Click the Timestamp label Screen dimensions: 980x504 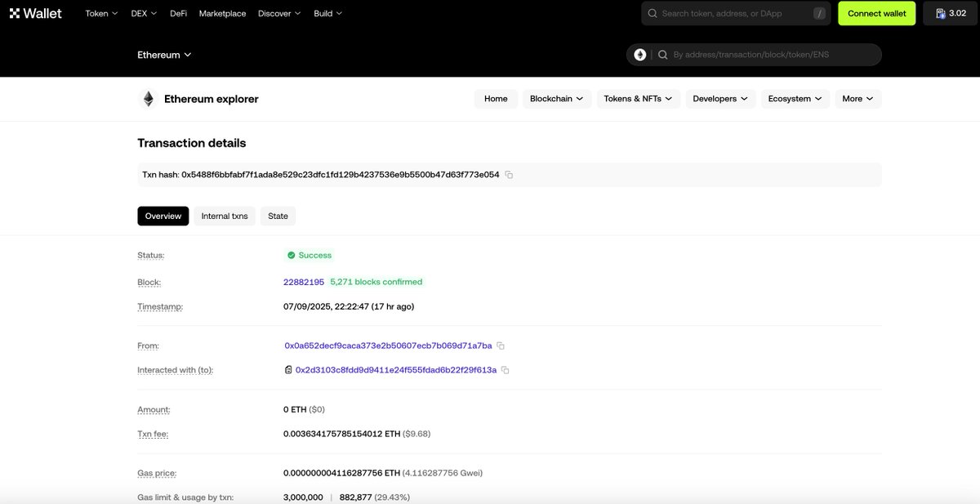pos(160,307)
